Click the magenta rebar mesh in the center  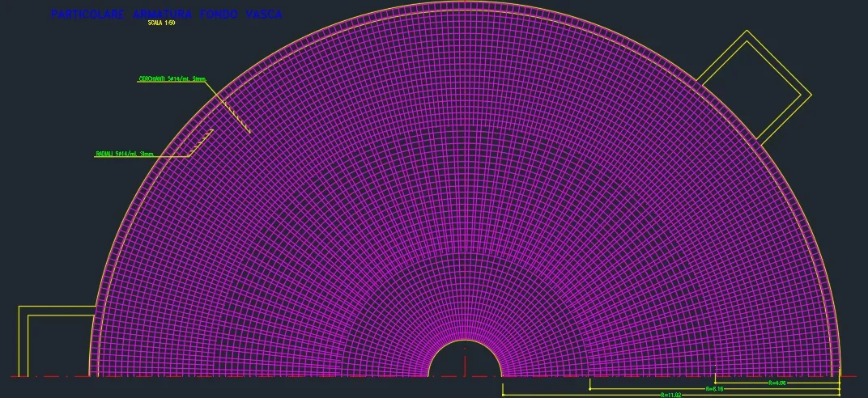466,202
